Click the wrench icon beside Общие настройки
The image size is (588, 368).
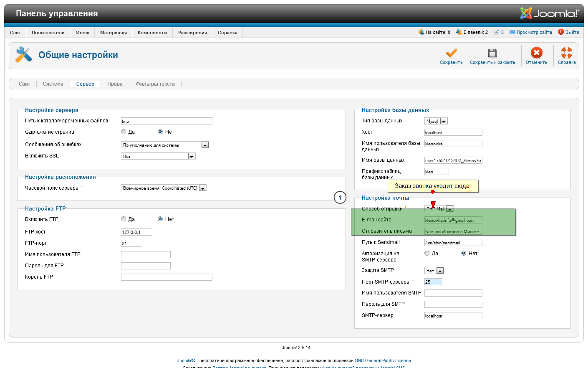[24, 55]
